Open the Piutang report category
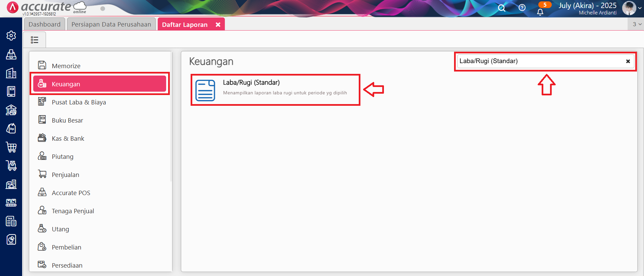 coord(100,156)
